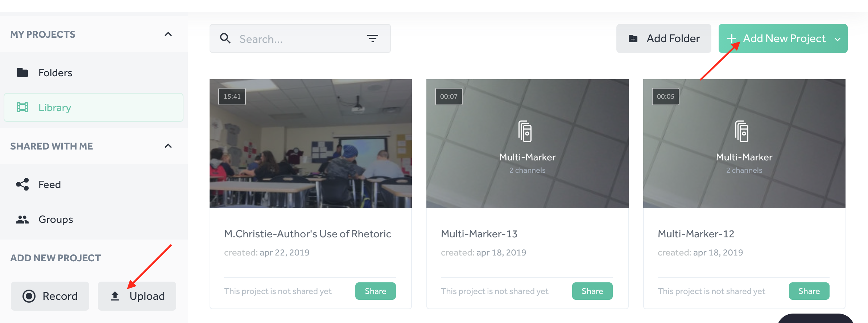Type in the Search field
This screenshot has width=868, height=323.
point(297,39)
